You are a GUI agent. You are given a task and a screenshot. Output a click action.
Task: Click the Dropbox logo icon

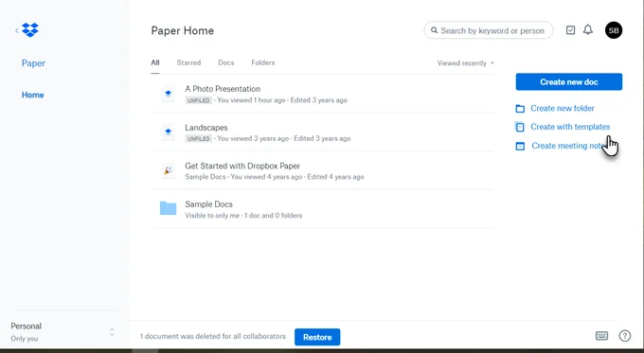click(x=30, y=30)
